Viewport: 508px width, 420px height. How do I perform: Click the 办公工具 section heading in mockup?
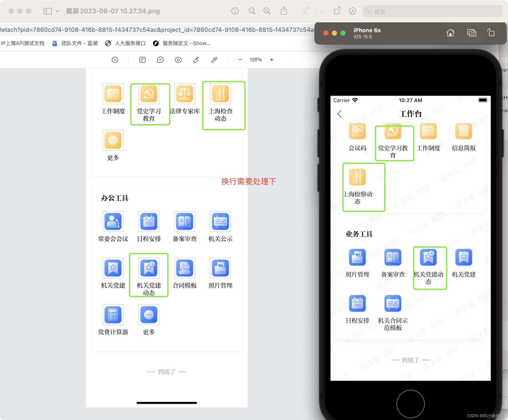coord(115,198)
